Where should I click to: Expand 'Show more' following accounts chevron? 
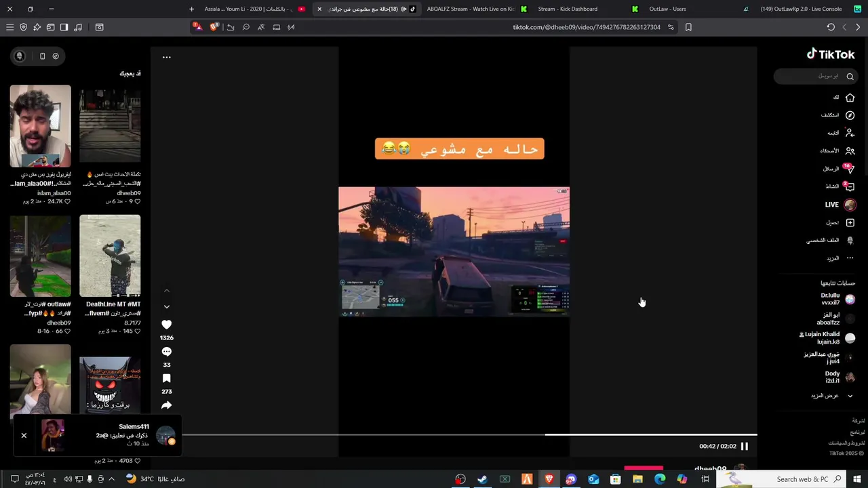coord(850,396)
